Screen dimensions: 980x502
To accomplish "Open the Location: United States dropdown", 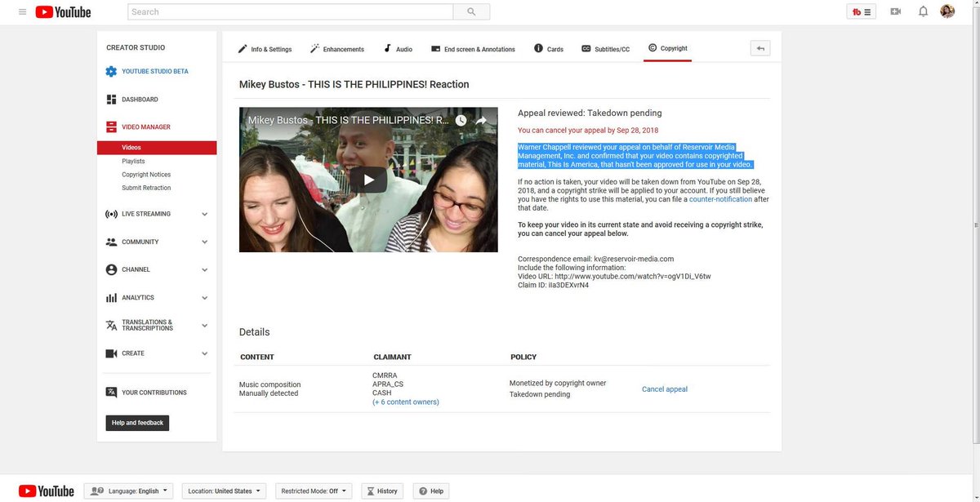I will pyautogui.click(x=224, y=491).
